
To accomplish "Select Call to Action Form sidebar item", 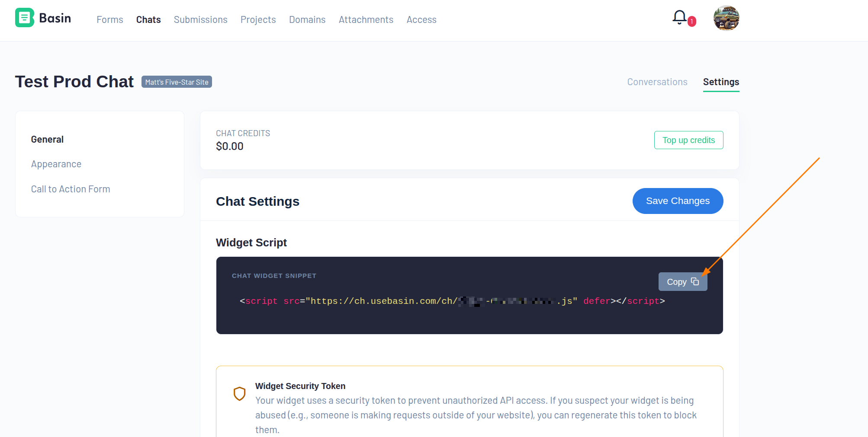I will click(x=71, y=189).
